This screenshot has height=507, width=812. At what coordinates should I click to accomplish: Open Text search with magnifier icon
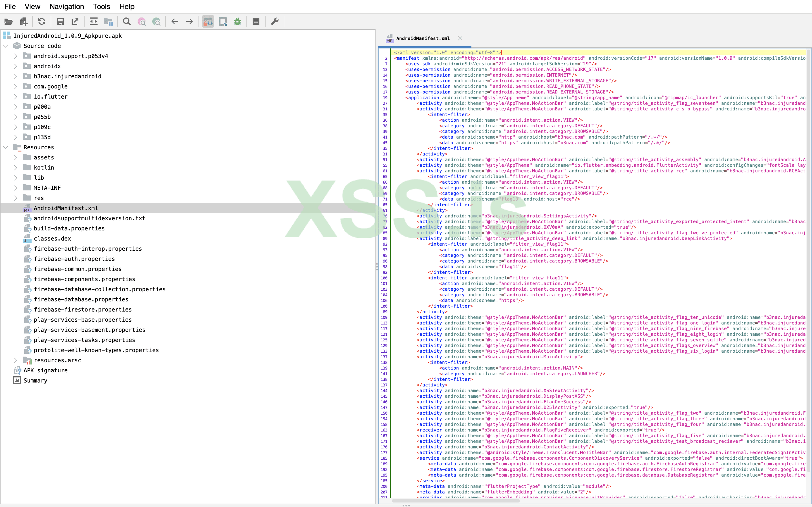127,22
